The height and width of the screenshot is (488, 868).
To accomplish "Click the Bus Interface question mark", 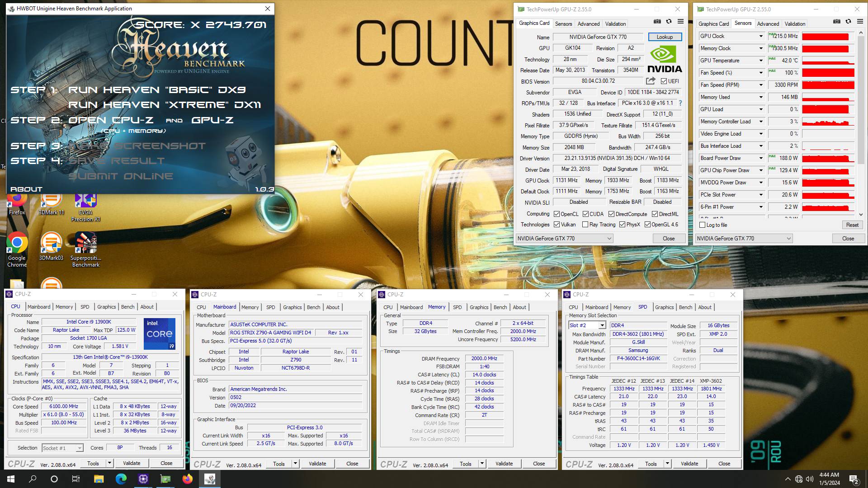I will [x=680, y=103].
